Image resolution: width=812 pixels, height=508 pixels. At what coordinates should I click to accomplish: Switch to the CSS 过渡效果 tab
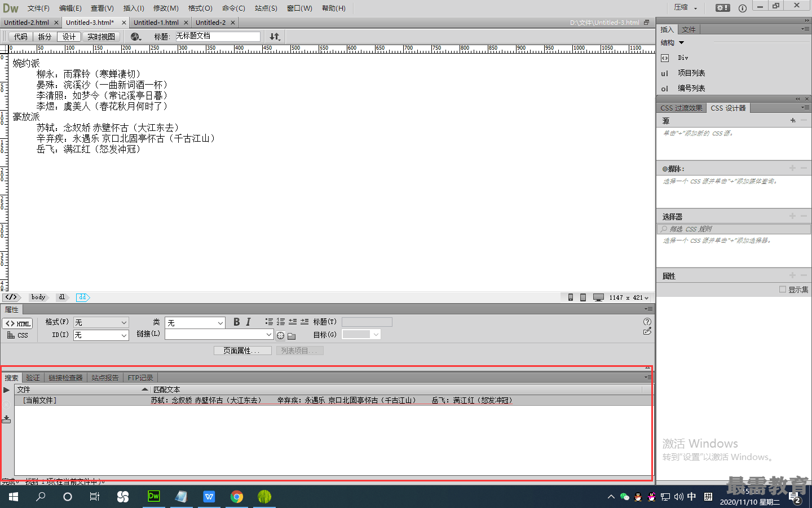(x=682, y=108)
